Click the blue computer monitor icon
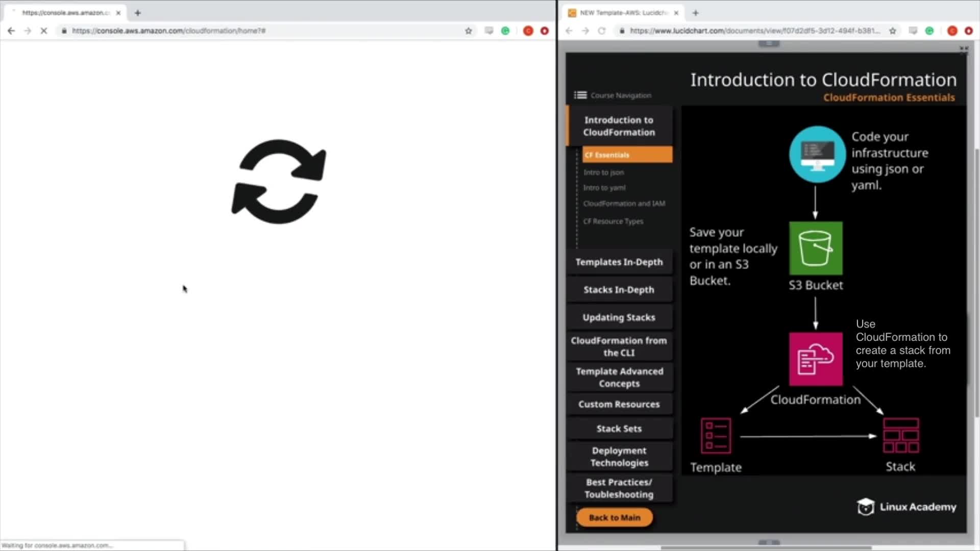980x551 pixels. coord(817,154)
